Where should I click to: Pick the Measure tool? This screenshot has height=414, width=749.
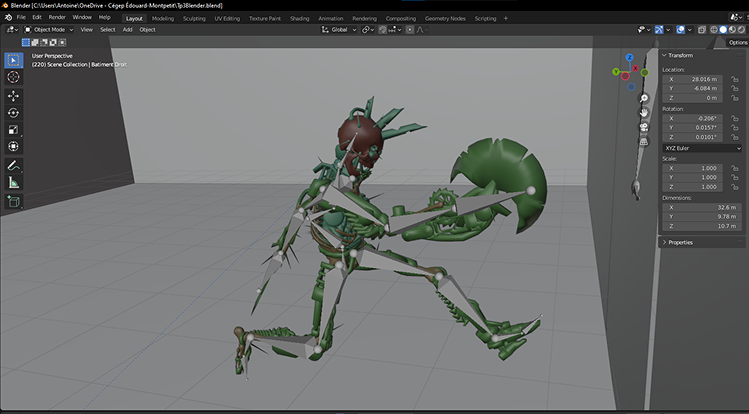tap(13, 182)
